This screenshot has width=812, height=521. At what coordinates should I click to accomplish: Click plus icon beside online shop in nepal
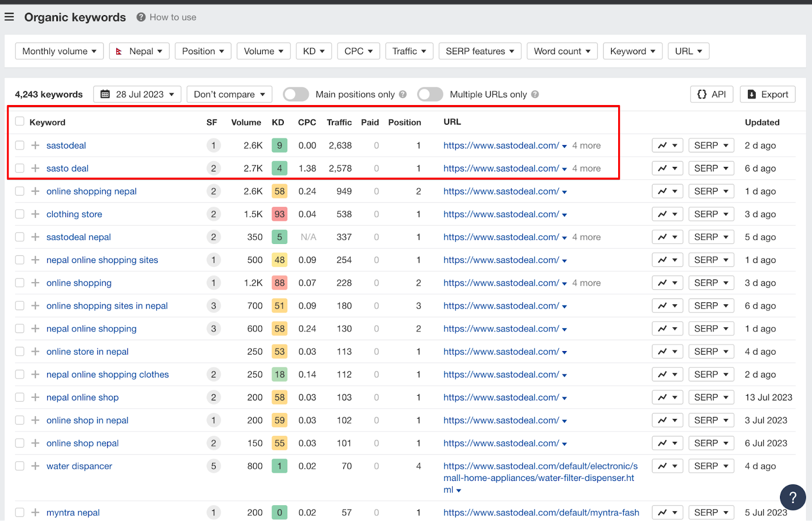[x=35, y=420]
